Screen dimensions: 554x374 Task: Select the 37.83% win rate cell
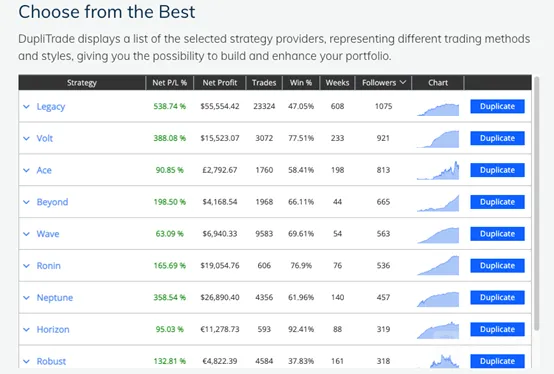[x=301, y=361]
